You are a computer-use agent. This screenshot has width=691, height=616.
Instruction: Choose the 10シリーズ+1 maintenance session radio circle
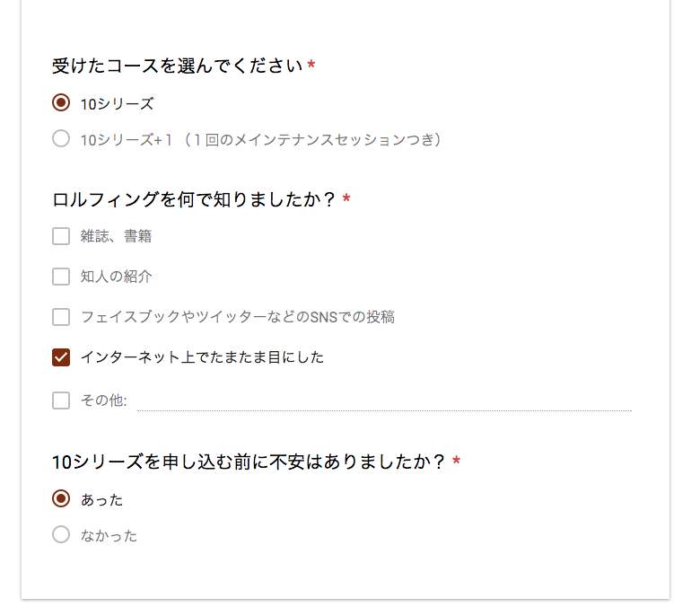(x=61, y=138)
